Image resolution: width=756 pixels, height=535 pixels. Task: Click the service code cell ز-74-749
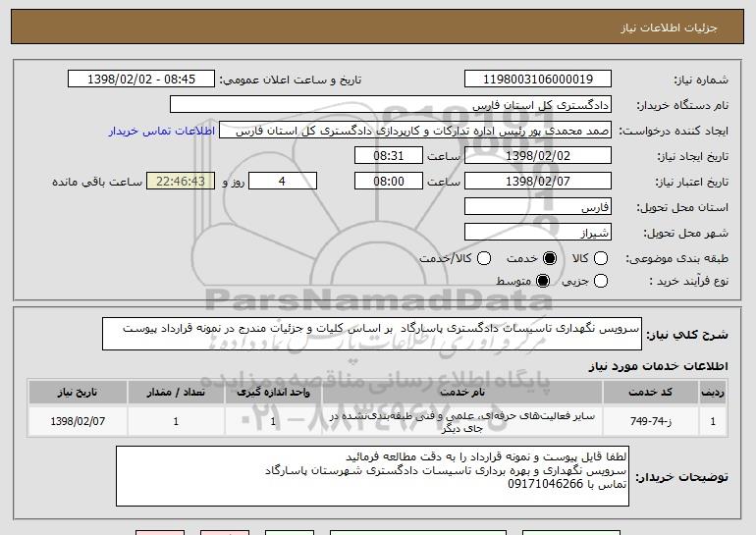650,421
